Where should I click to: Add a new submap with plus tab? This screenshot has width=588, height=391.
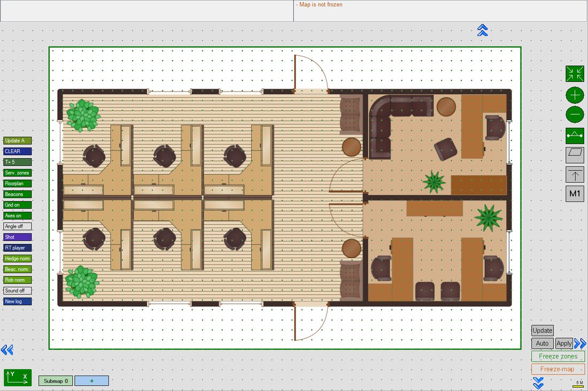[92, 381]
